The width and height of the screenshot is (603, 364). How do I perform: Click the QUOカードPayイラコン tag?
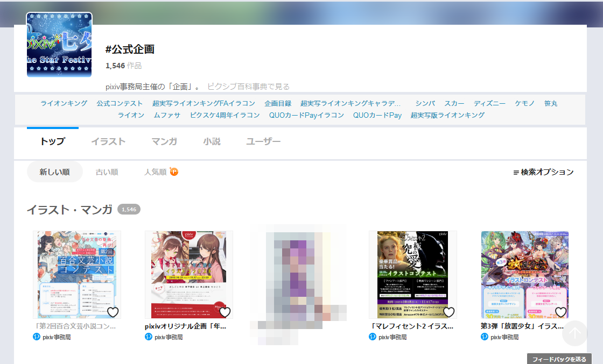pyautogui.click(x=306, y=115)
